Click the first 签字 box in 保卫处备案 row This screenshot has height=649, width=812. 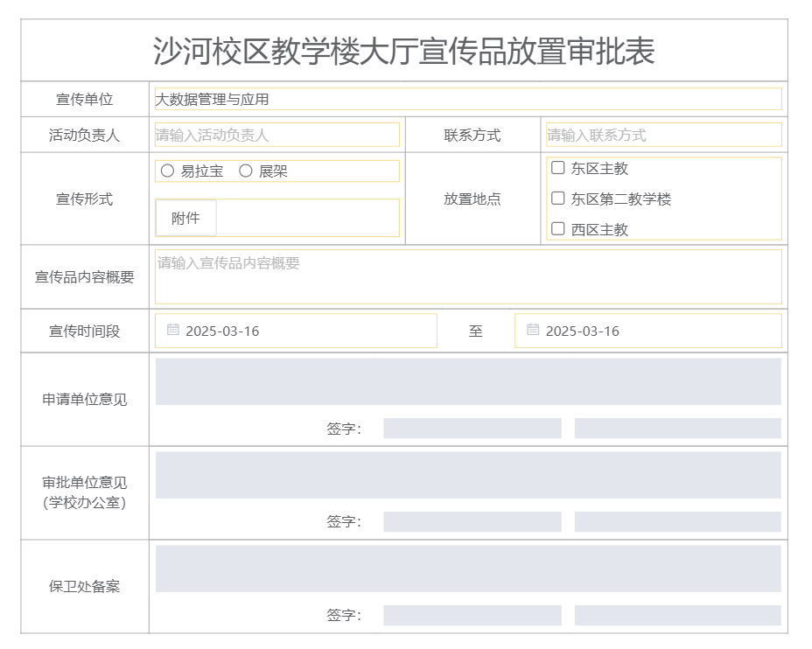click(472, 616)
